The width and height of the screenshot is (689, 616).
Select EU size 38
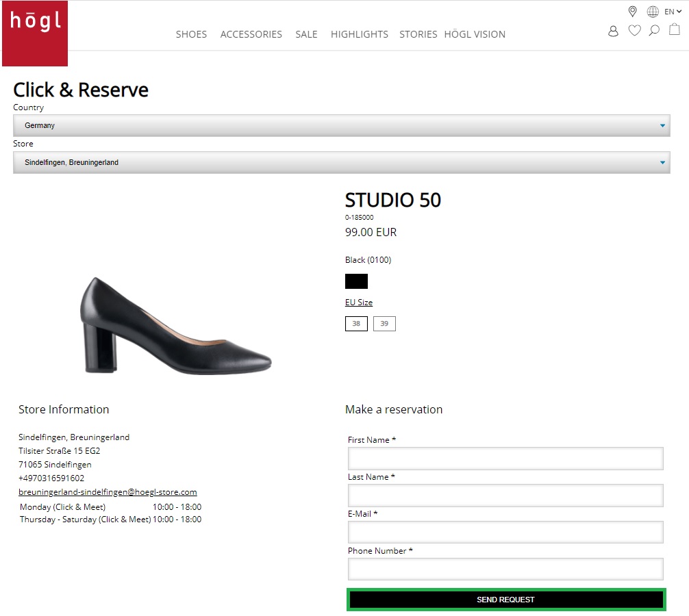click(x=356, y=324)
